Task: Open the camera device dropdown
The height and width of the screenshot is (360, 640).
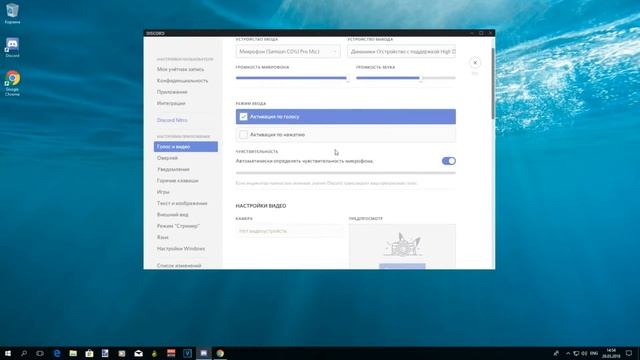Action: 289,231
